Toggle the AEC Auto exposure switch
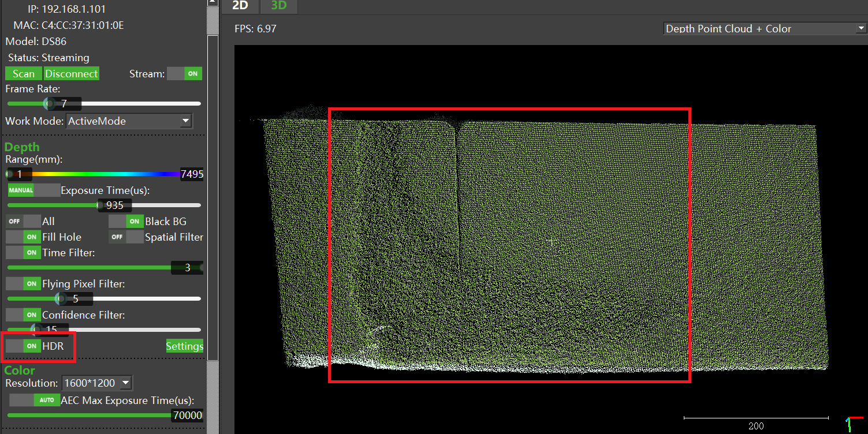The width and height of the screenshot is (868, 434). coord(35,400)
